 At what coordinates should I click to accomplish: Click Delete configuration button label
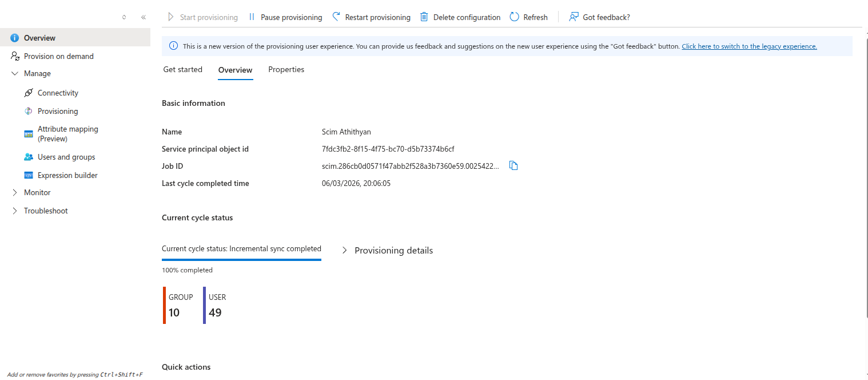[467, 17]
